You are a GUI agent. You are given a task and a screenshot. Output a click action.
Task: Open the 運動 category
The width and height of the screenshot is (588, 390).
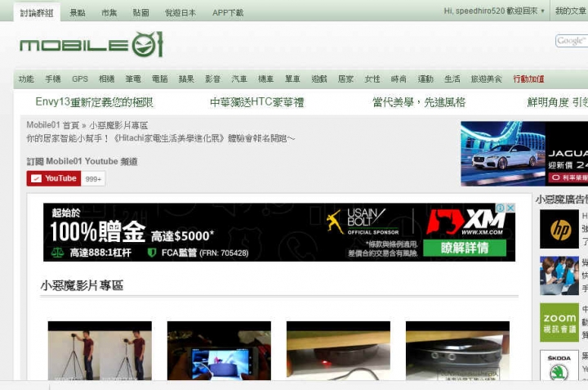coord(425,78)
